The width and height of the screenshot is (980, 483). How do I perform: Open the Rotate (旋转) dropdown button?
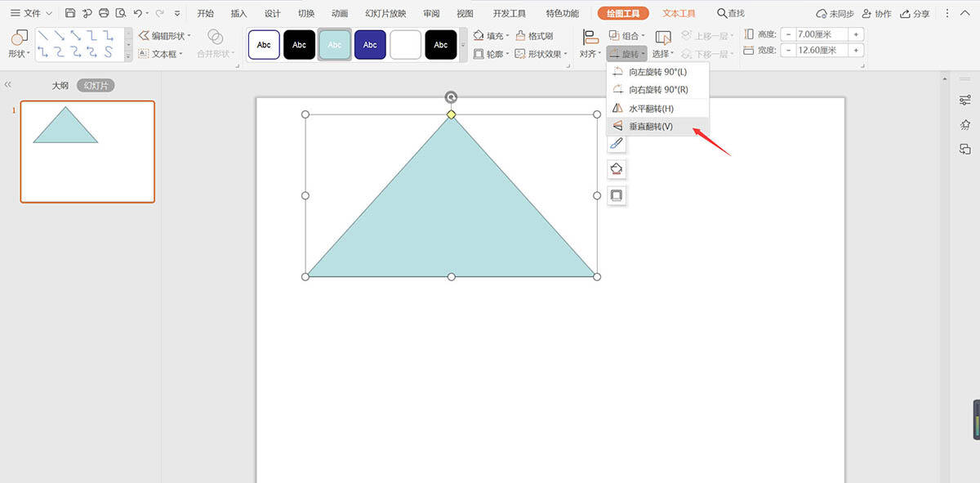(627, 54)
